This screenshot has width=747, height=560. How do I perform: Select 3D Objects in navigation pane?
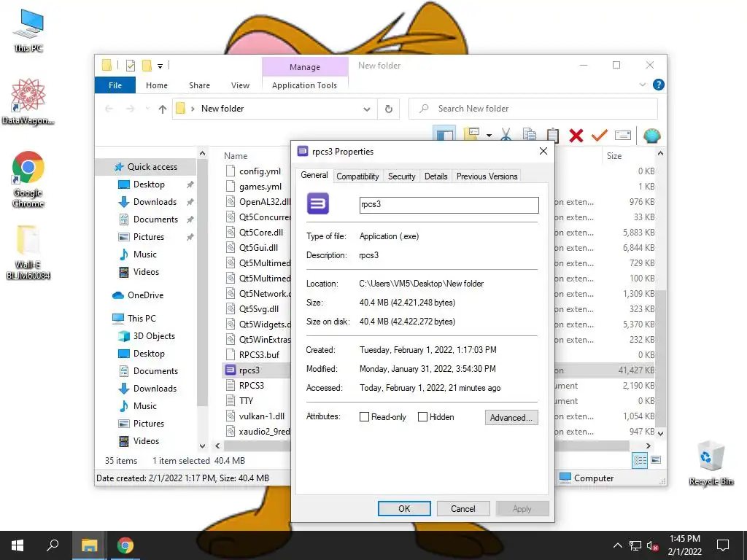coord(154,336)
